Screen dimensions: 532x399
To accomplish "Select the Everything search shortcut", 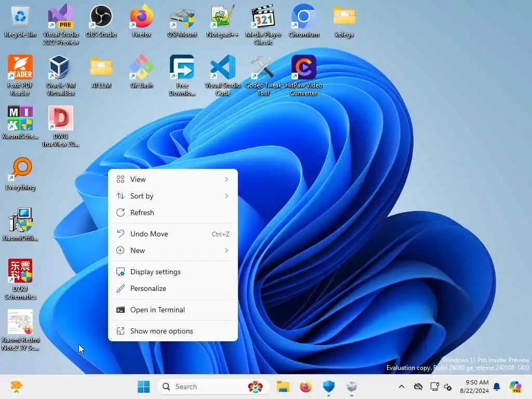I will [20, 174].
